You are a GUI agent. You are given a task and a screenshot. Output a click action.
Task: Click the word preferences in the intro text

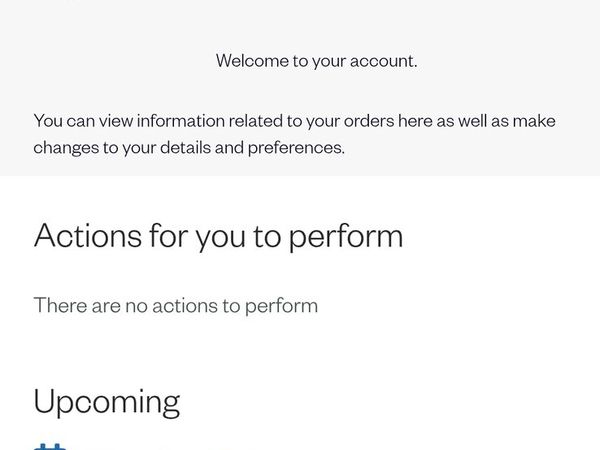pos(296,148)
